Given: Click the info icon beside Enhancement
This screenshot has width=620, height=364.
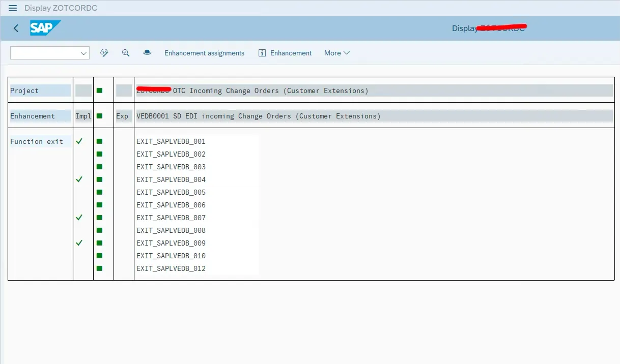Looking at the screenshot, I should pyautogui.click(x=263, y=53).
